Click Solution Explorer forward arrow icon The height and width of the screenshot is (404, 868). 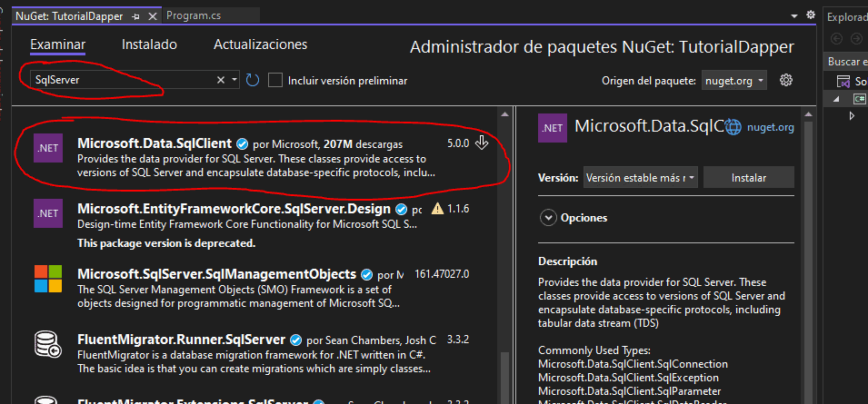(x=854, y=39)
